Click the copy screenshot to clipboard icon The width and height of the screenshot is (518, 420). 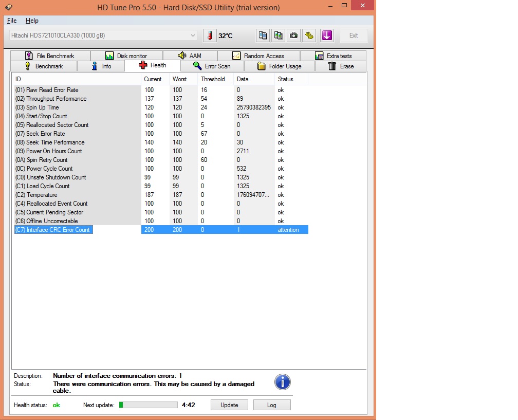click(x=278, y=35)
